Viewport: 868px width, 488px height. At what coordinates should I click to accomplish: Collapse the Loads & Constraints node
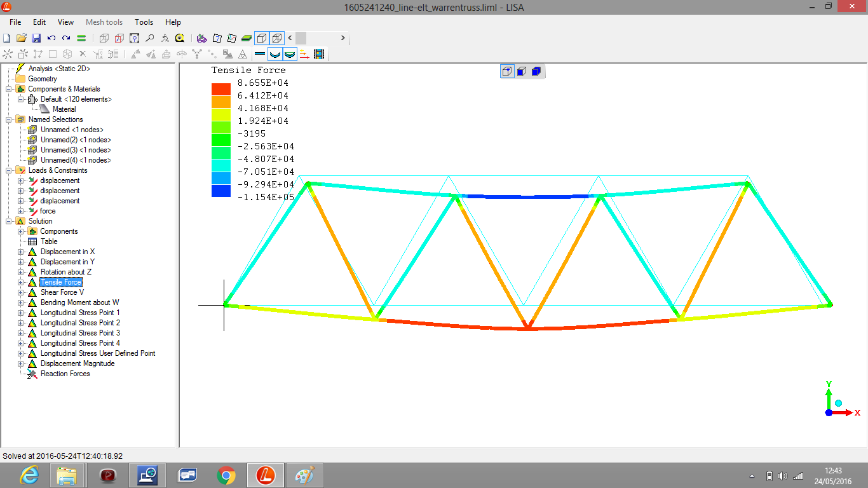[x=9, y=170]
